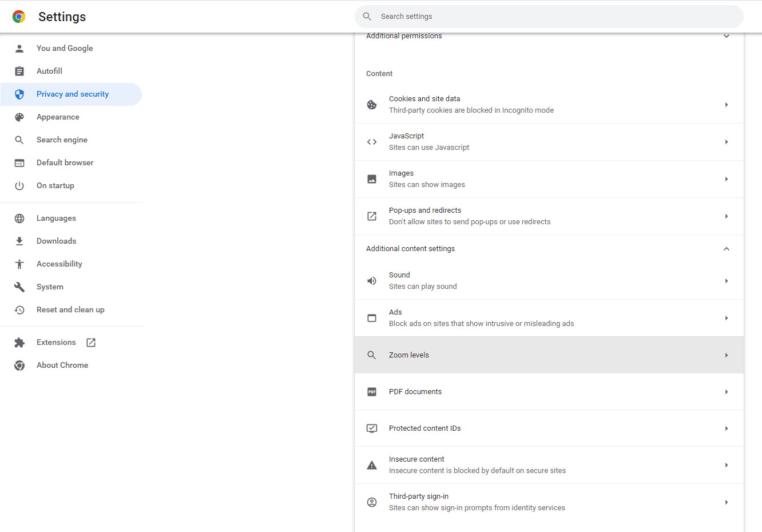Click the Third-party sign-in profile icon
Image resolution: width=762 pixels, height=532 pixels.
[372, 502]
